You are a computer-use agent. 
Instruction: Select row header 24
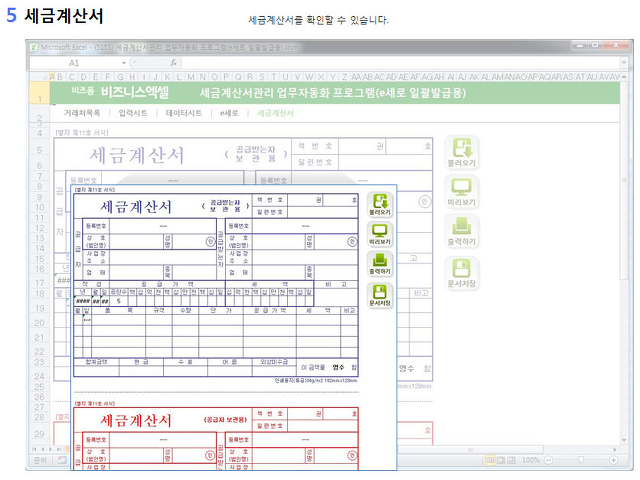point(40,376)
